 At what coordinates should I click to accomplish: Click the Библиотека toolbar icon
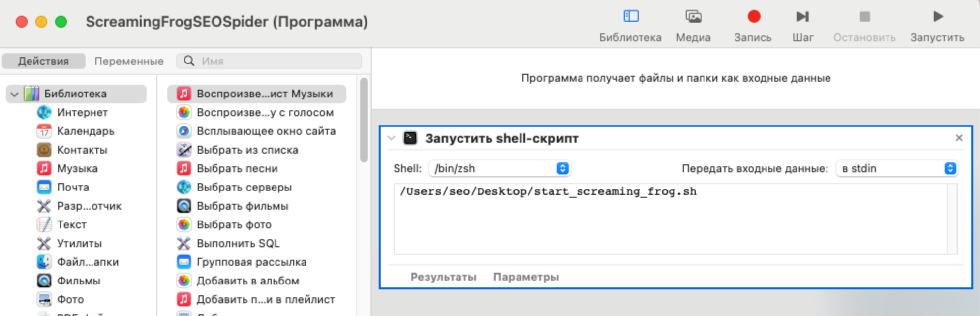[x=631, y=17]
